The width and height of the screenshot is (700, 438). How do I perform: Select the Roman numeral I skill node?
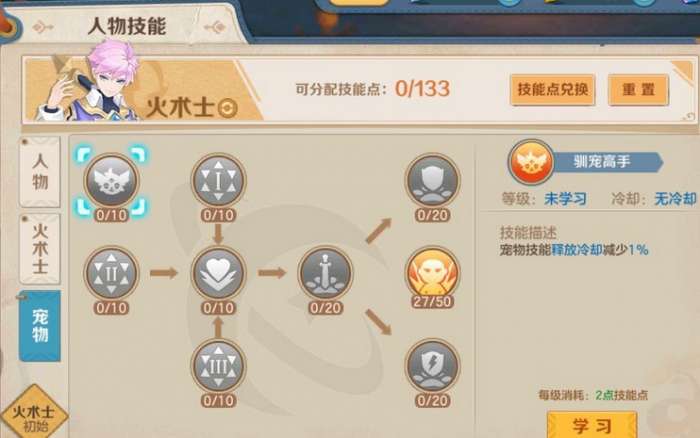(218, 181)
